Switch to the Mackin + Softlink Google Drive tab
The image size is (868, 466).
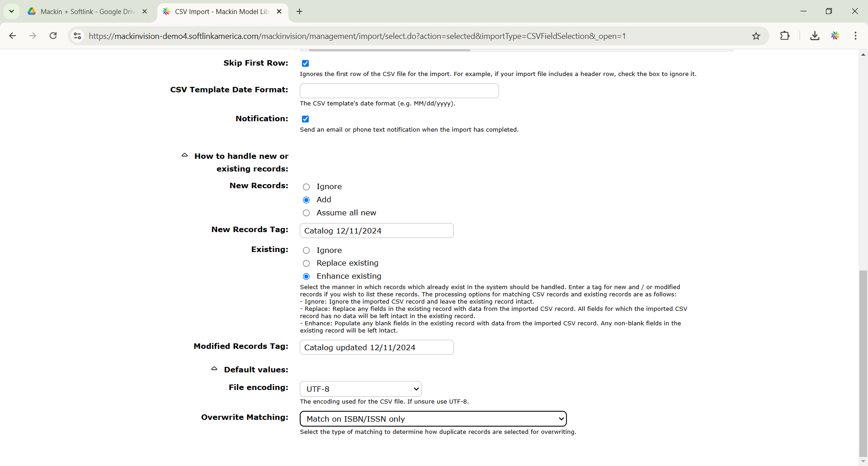tap(88, 11)
